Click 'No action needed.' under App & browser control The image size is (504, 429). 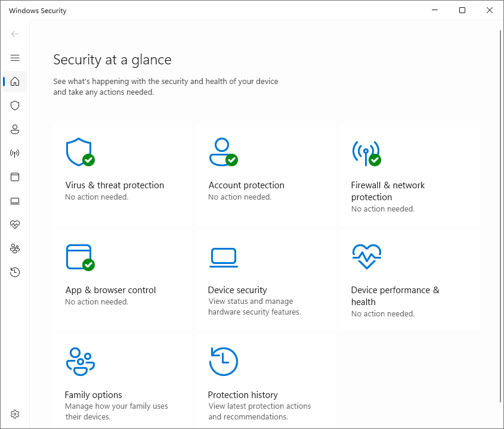pyautogui.click(x=97, y=302)
